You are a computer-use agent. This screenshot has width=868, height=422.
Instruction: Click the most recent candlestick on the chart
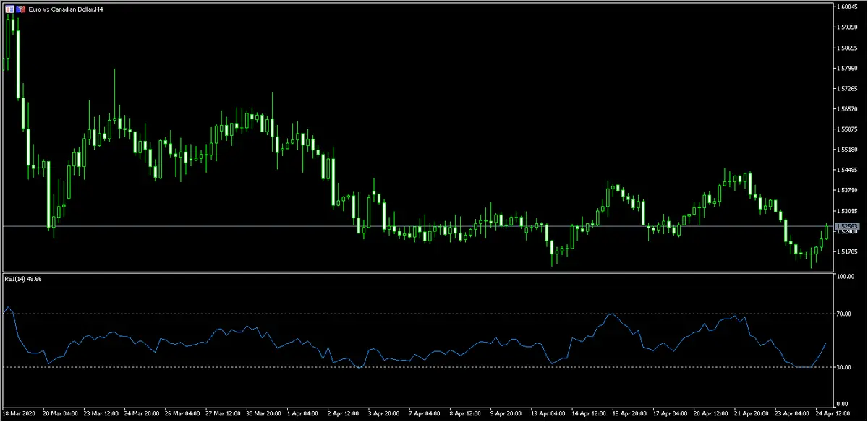[826, 232]
